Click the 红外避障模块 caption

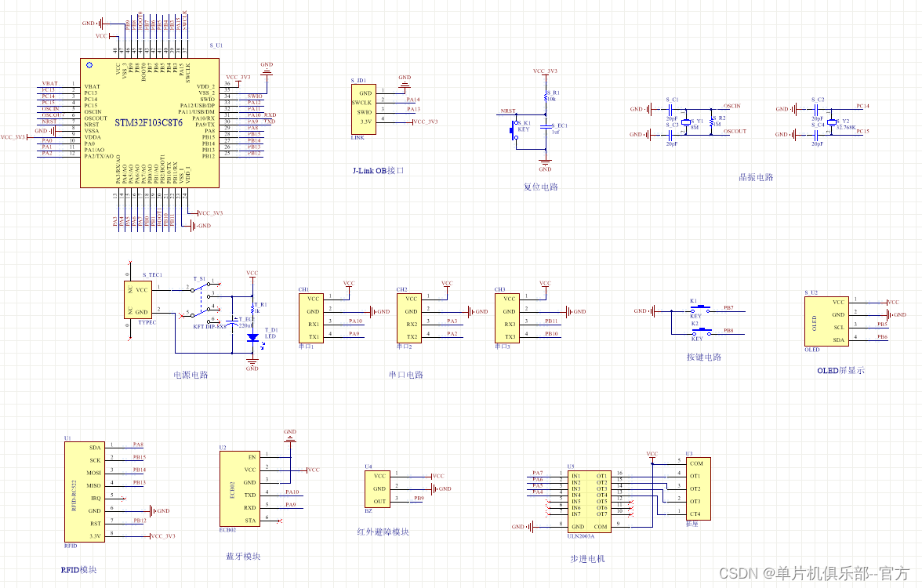(383, 532)
